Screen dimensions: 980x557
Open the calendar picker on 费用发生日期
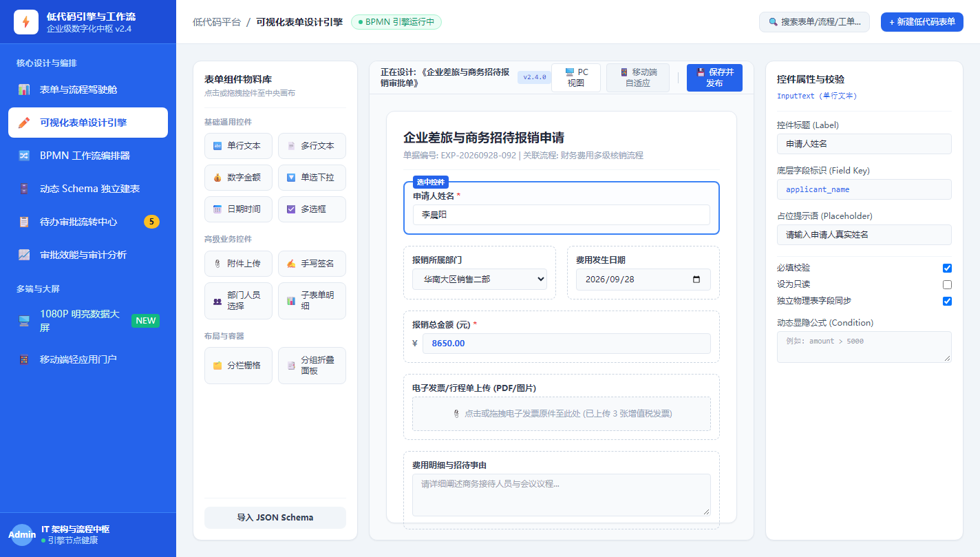coord(696,280)
